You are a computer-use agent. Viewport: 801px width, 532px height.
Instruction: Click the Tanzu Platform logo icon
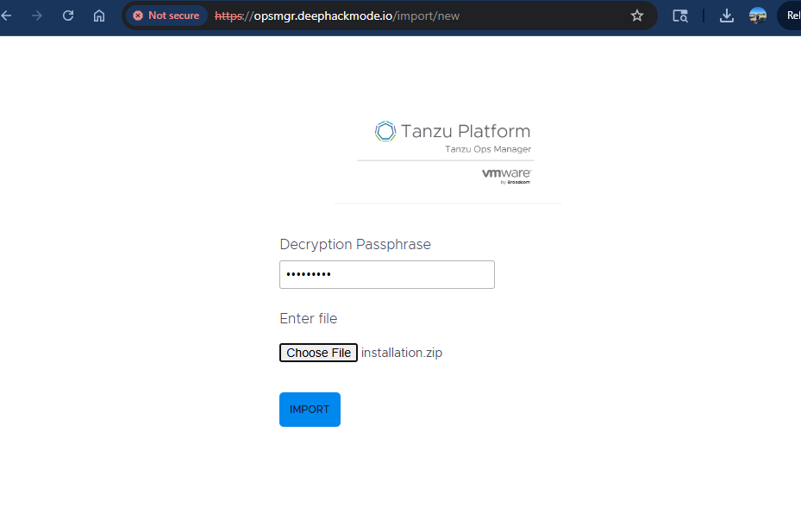[x=385, y=131]
